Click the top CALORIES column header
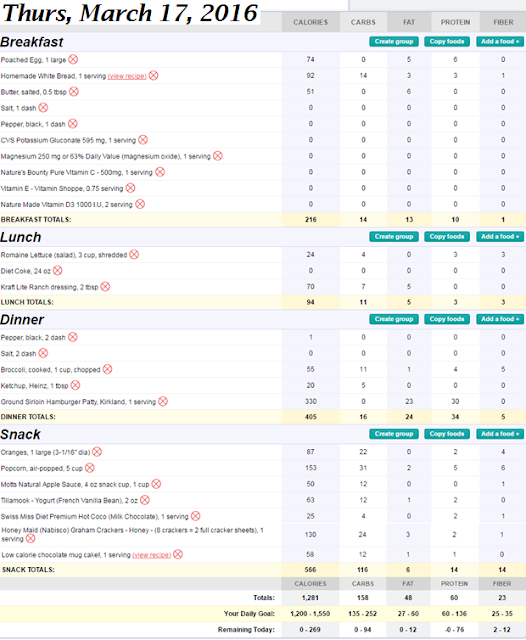This screenshot has width=526, height=640. pos(311,22)
